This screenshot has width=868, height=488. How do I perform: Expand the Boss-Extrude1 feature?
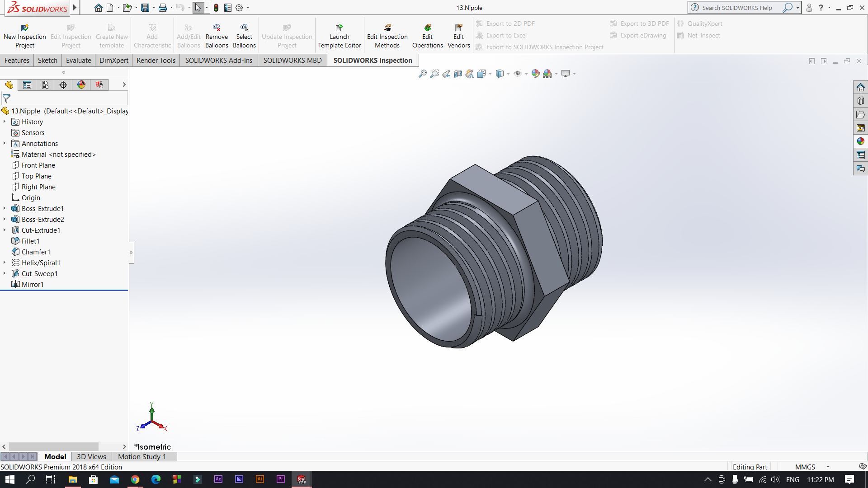pyautogui.click(x=5, y=208)
